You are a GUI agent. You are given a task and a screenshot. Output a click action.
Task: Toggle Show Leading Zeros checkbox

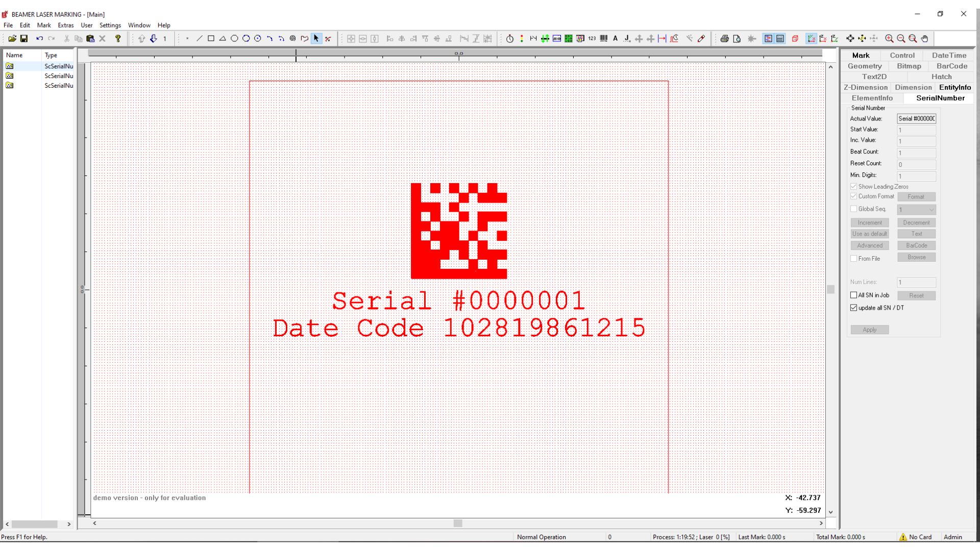point(853,186)
